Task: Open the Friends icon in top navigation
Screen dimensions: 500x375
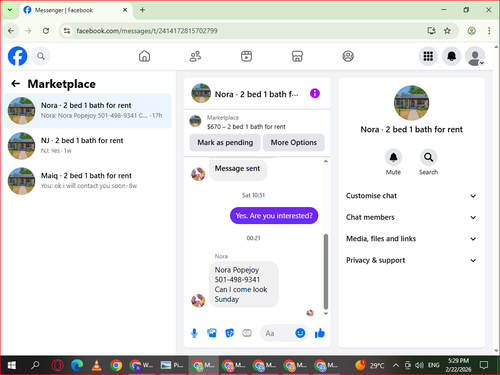Action: click(195, 56)
